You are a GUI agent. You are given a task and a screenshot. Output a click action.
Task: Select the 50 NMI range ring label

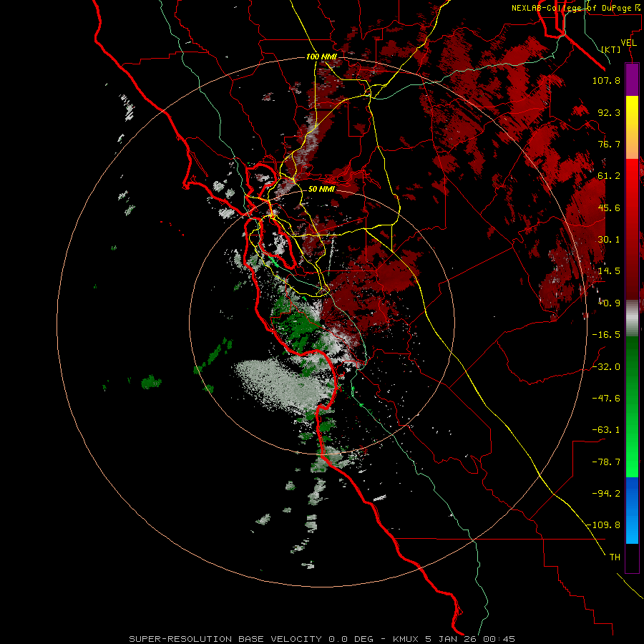(x=321, y=190)
